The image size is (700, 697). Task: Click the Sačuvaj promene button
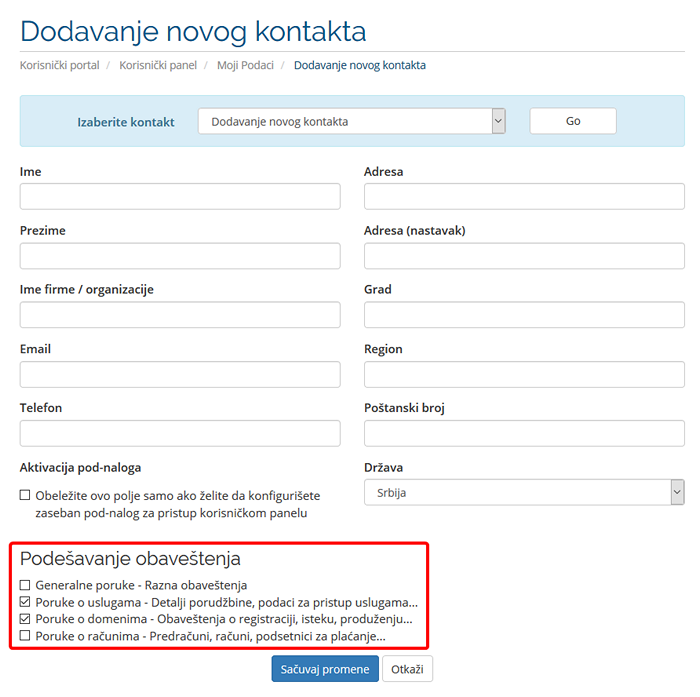click(x=325, y=669)
